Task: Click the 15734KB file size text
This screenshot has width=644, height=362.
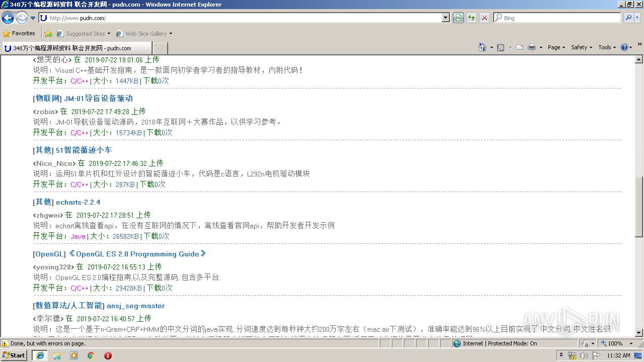Action: pyautogui.click(x=129, y=133)
